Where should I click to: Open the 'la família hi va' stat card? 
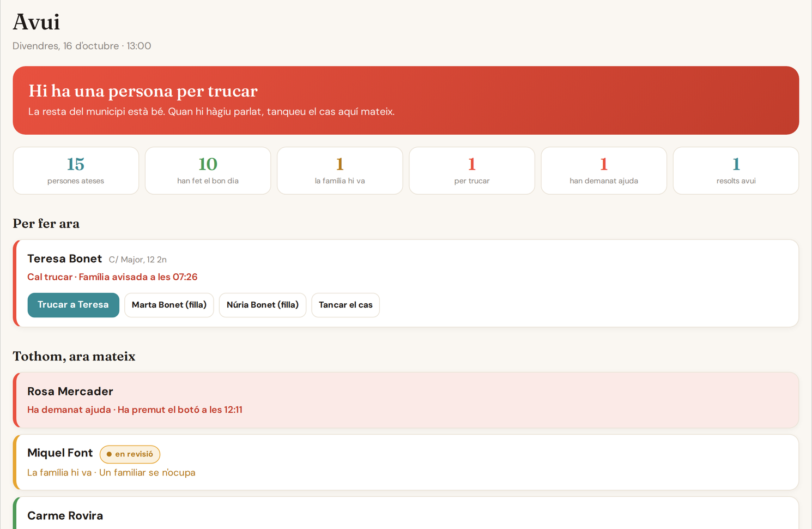[x=340, y=171]
